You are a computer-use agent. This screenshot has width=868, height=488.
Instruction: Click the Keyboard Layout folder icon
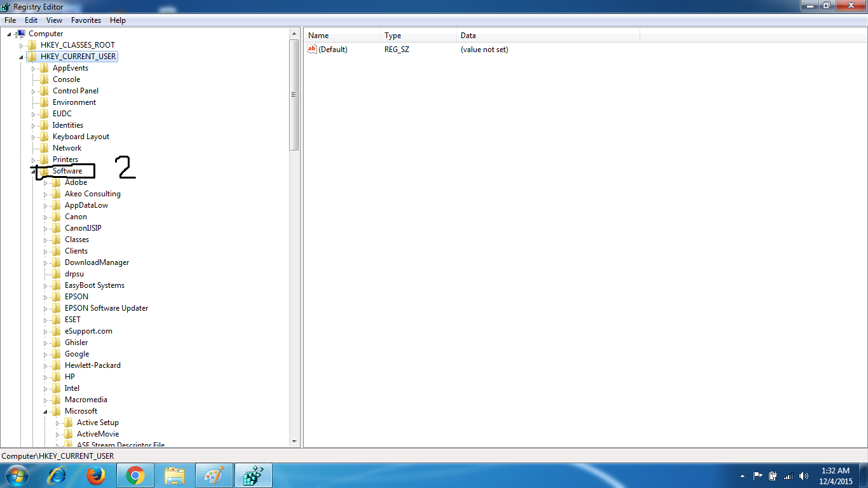click(x=44, y=137)
